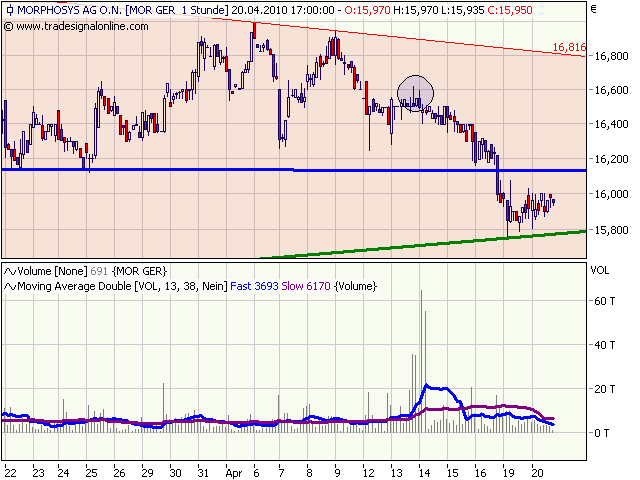Screen dimensions: 640x480
Task: Click the 16,600 price axis label
Action: (611, 90)
